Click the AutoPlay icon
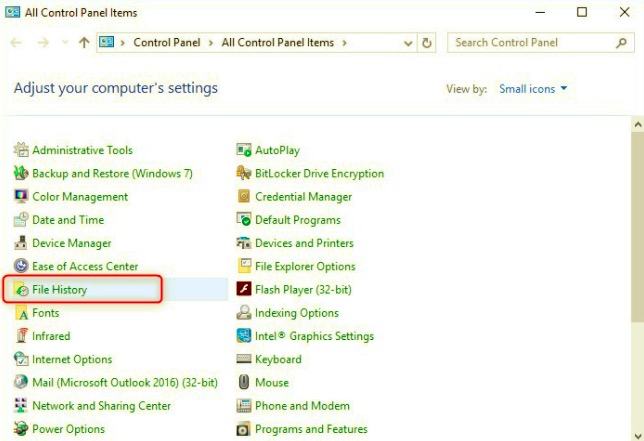 (244, 150)
